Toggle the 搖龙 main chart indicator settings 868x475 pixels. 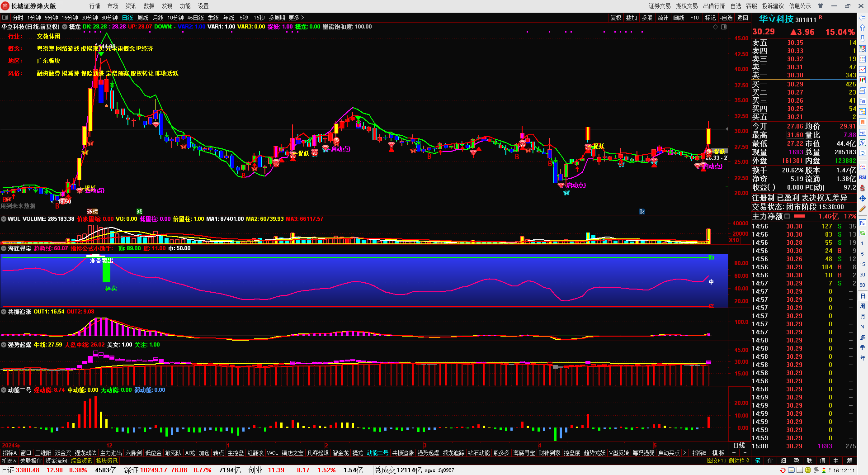click(x=65, y=27)
